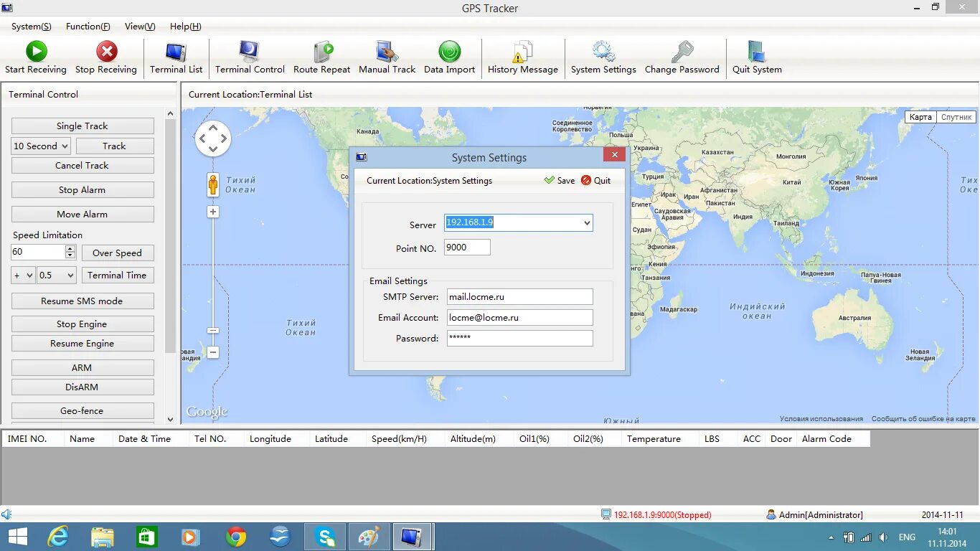Viewport: 980px width, 551px height.
Task: Click the Start Receiving toolbar icon
Action: pos(36,52)
